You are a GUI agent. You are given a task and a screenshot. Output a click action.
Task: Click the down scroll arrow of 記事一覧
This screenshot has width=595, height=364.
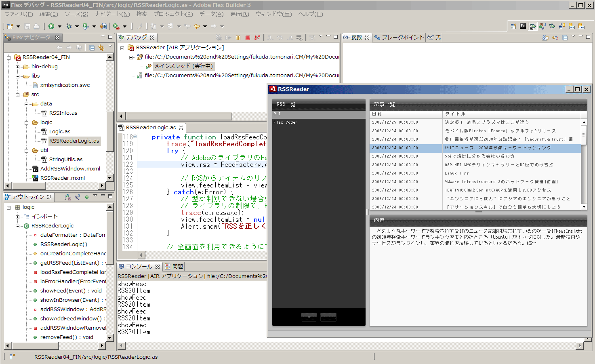(x=584, y=207)
